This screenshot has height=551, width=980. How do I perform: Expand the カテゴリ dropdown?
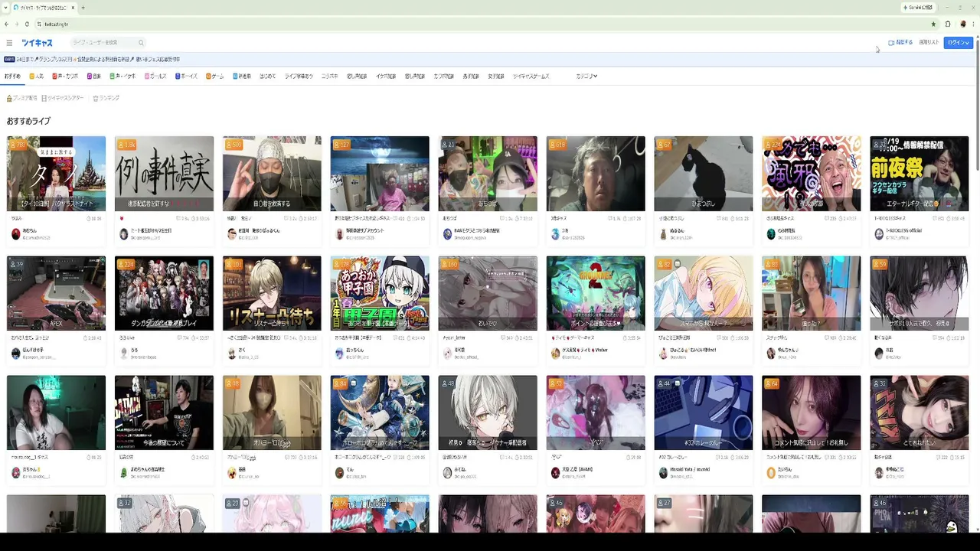(x=587, y=77)
